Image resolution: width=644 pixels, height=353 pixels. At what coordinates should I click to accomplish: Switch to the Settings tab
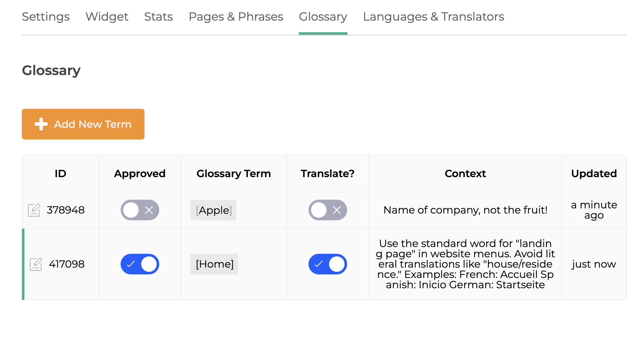tap(46, 17)
